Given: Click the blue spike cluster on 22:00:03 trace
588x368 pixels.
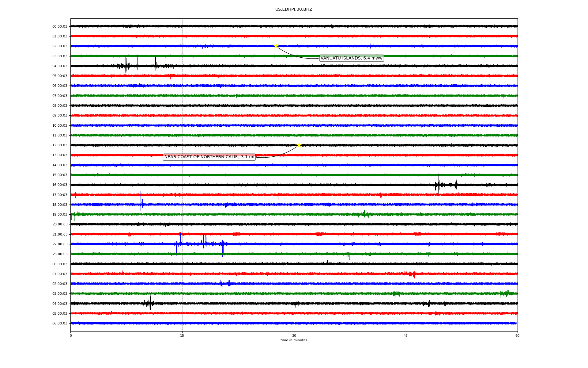Looking at the screenshot, I should (204, 242).
